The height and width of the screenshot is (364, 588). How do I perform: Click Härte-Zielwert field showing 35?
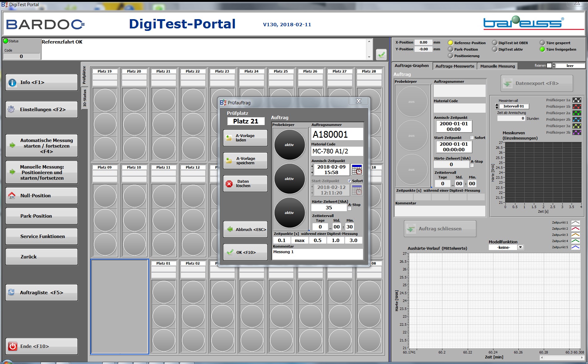(329, 208)
